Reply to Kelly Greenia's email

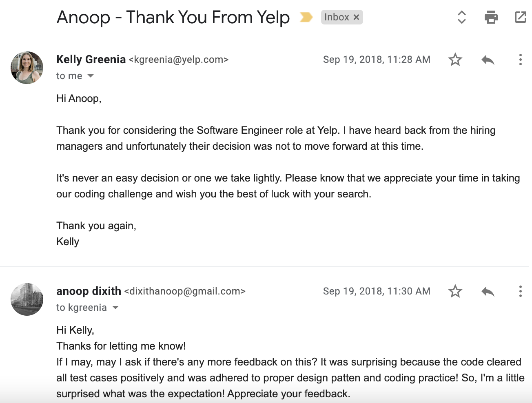[x=488, y=60]
